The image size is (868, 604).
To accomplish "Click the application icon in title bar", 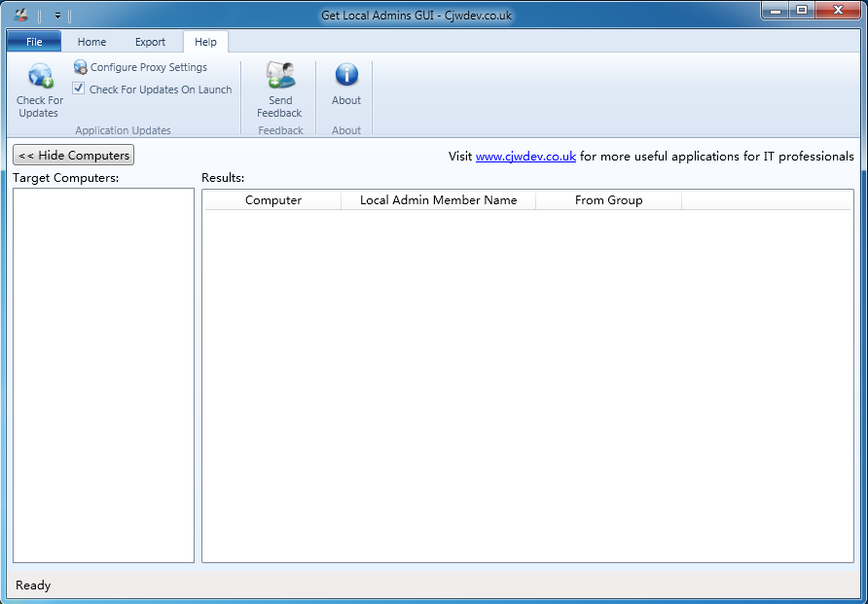I will click(20, 15).
